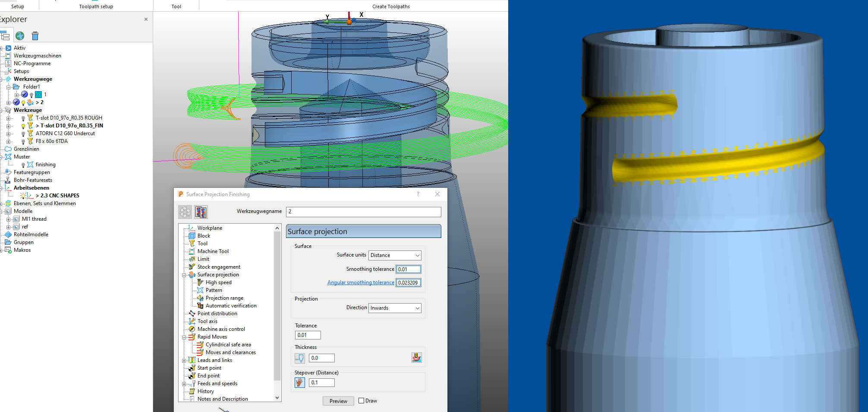Click the Tool ribbon tab
The image size is (868, 412).
point(176,6)
